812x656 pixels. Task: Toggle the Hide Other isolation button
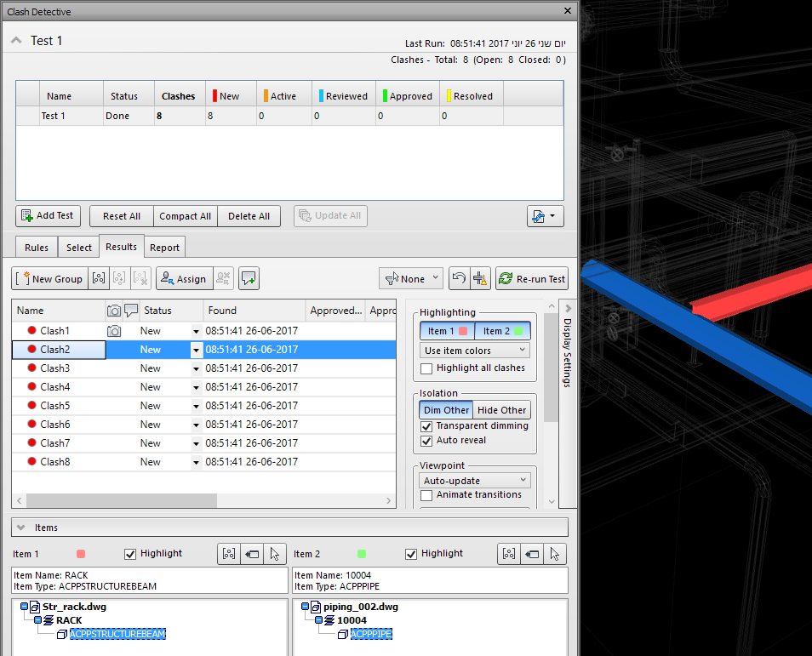[x=502, y=410]
